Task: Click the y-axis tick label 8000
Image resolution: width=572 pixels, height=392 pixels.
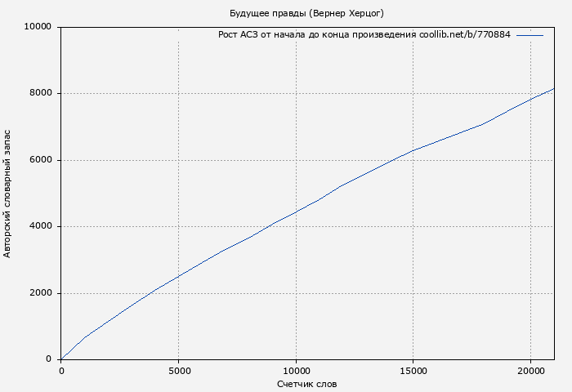Action: pyautogui.click(x=40, y=93)
